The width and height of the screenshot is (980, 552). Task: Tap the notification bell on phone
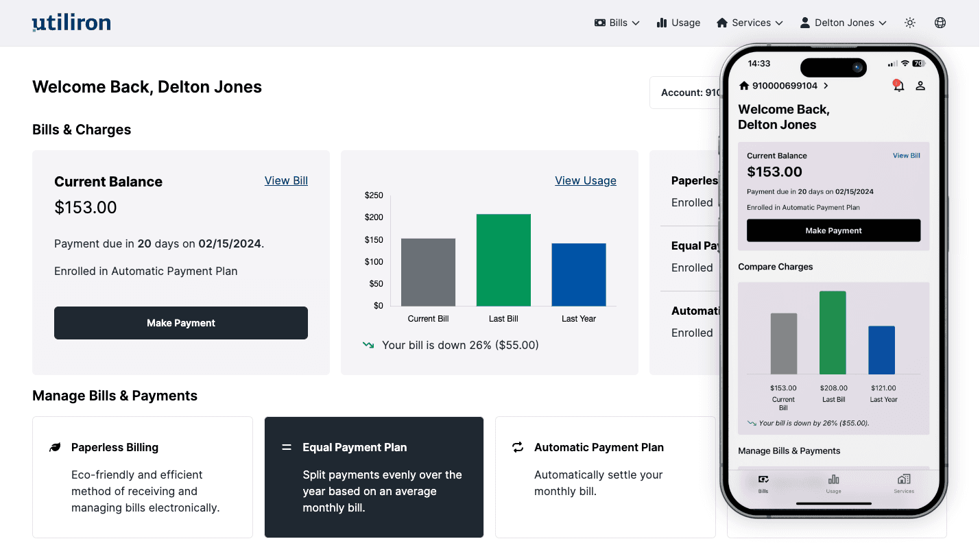(898, 86)
